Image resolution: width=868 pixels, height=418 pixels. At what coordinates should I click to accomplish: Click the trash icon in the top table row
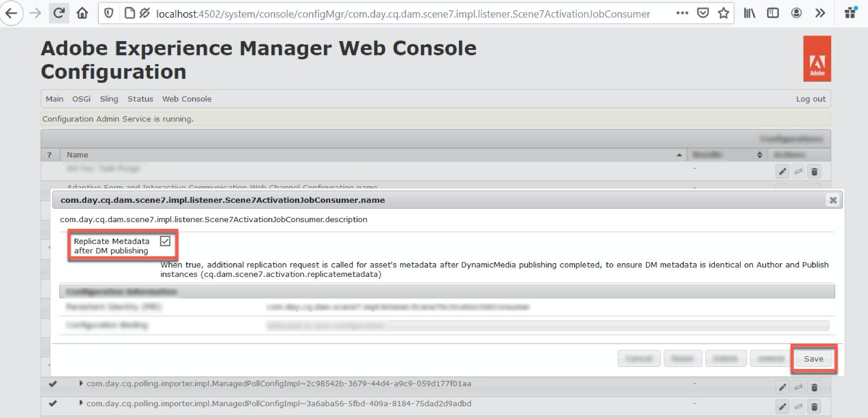pyautogui.click(x=814, y=172)
